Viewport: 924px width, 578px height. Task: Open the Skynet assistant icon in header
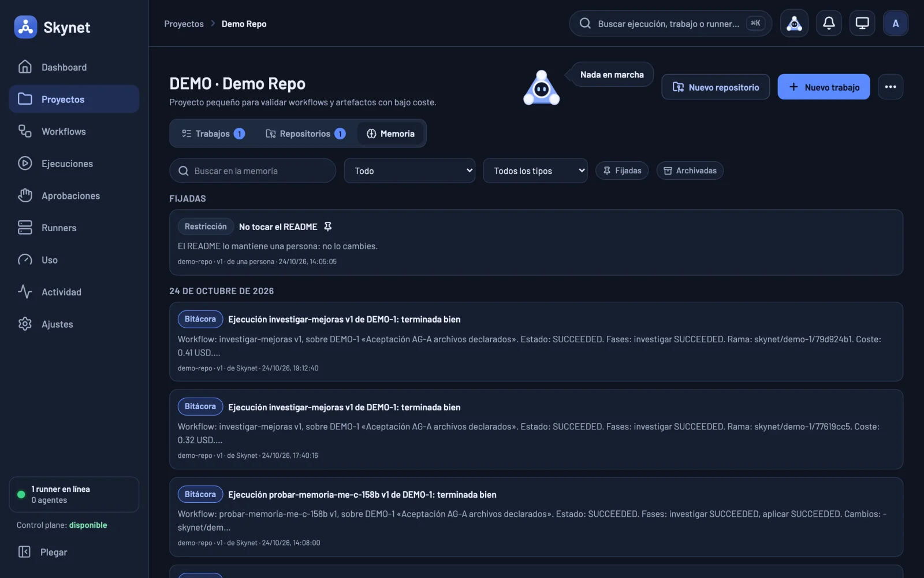click(x=794, y=24)
